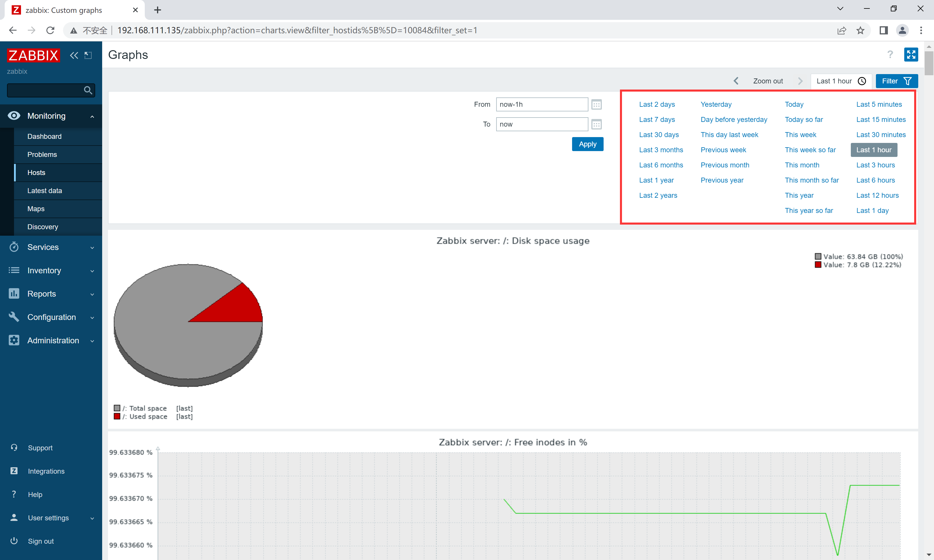Hide the sidebar using the corner icon

[88, 55]
